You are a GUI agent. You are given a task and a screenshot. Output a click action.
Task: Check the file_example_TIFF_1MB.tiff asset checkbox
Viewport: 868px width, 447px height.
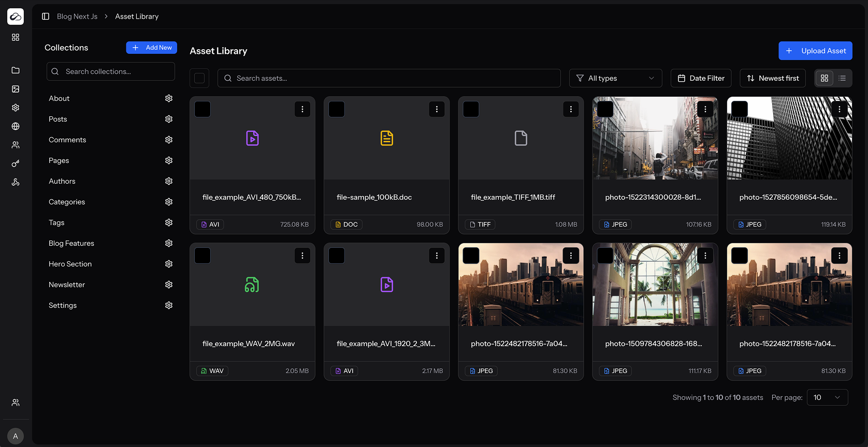pyautogui.click(x=471, y=109)
